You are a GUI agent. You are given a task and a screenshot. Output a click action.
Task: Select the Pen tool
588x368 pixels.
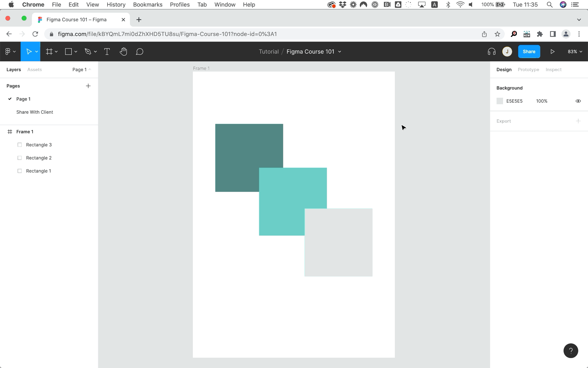point(88,52)
